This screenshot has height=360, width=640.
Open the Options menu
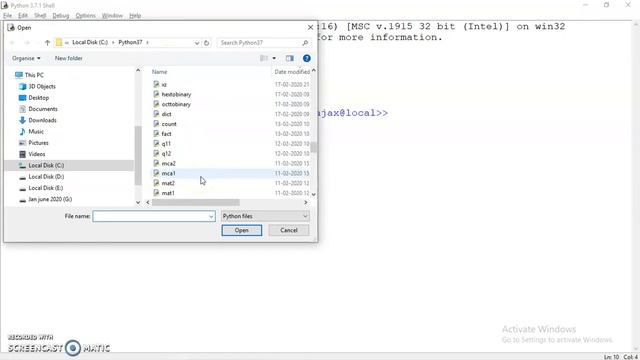point(85,16)
